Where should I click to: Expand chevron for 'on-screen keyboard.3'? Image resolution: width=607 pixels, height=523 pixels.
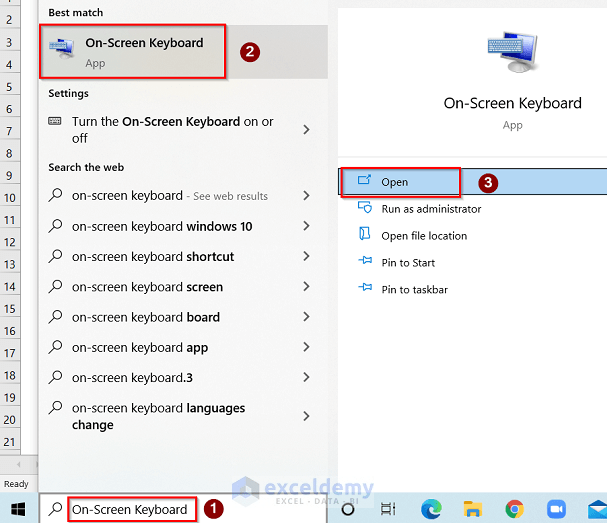coord(306,377)
